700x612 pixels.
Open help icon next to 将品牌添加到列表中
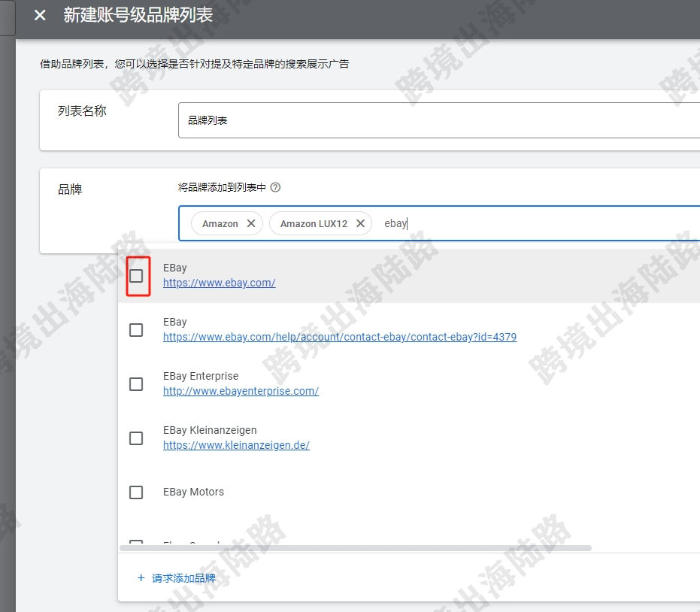[275, 187]
